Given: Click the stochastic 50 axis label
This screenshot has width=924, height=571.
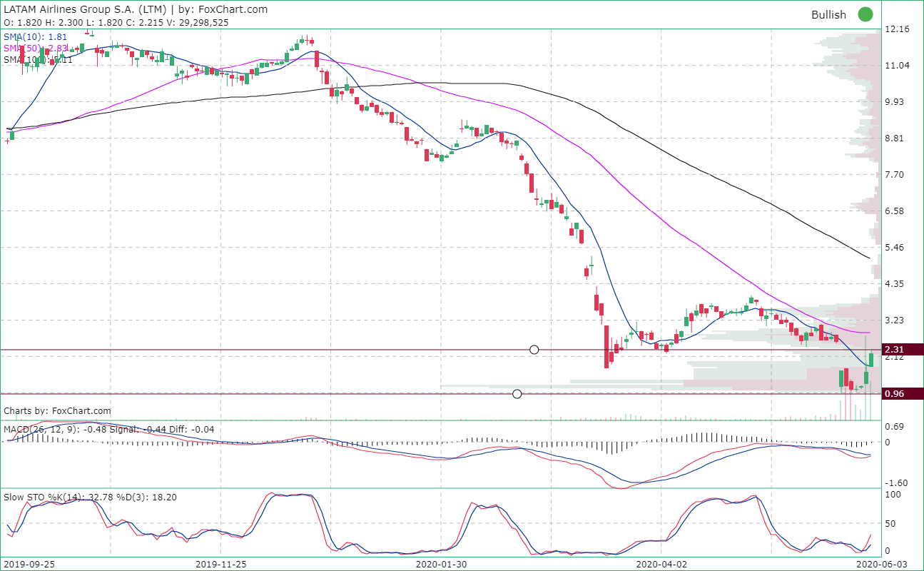Looking at the screenshot, I should point(890,525).
